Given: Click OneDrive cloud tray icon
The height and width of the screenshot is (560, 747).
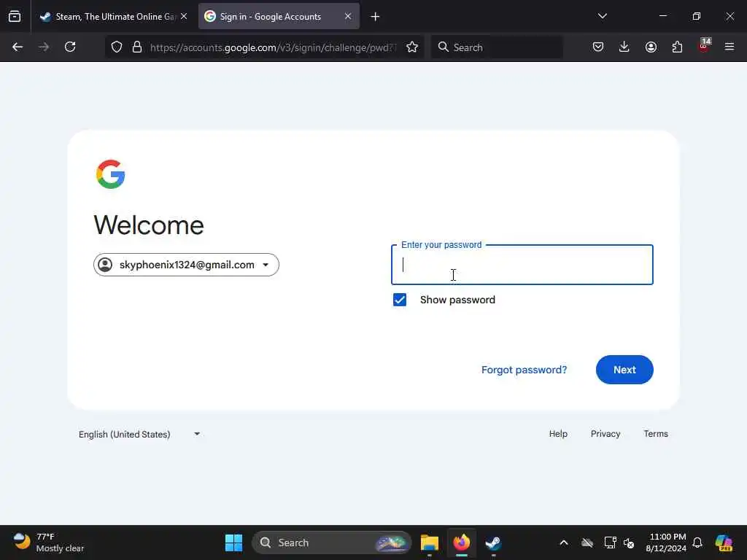Looking at the screenshot, I should tap(587, 542).
